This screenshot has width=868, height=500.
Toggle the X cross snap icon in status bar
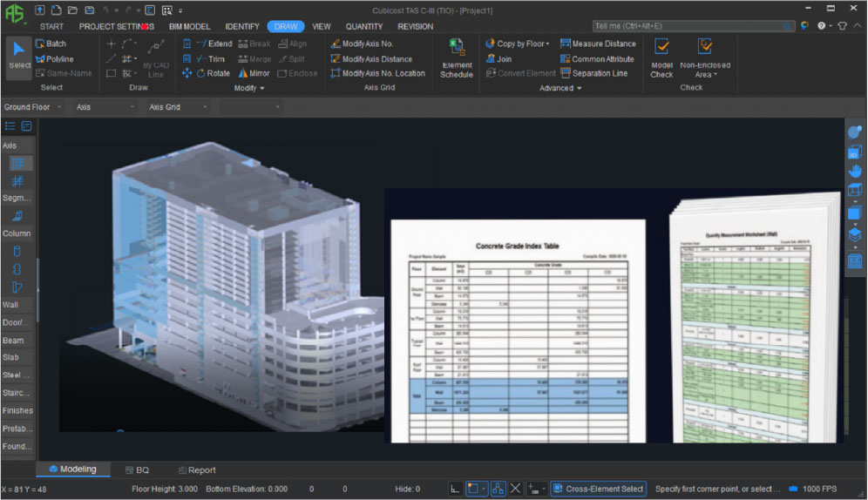(515, 489)
